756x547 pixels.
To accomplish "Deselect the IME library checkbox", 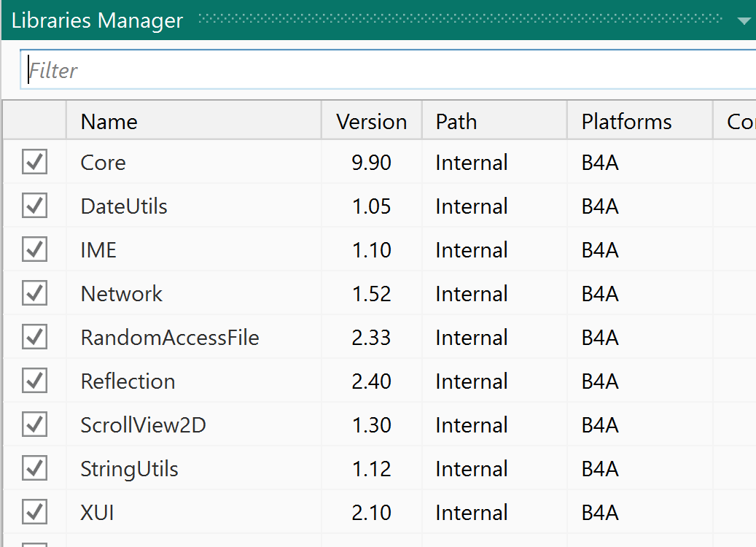I will 34,249.
